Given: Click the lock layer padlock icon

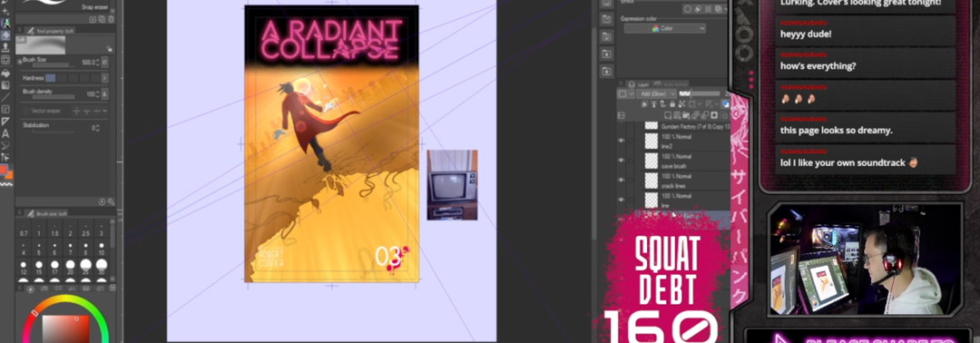Looking at the screenshot, I should 672,103.
